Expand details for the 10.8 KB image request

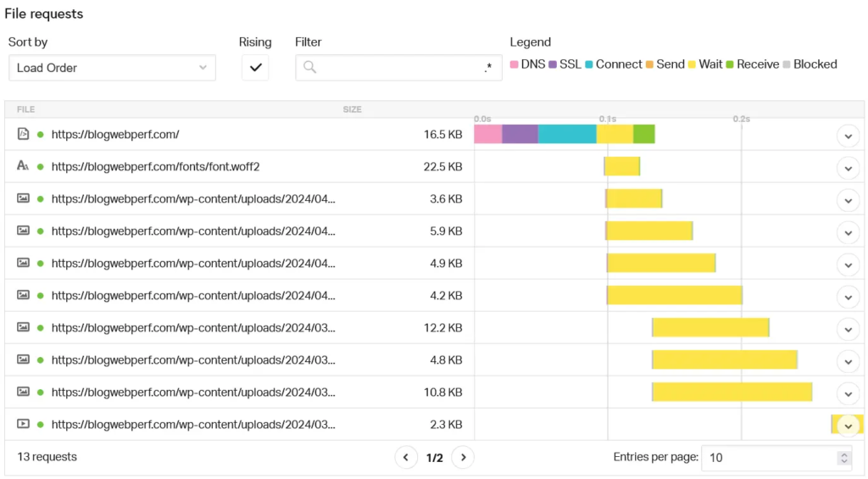point(848,393)
